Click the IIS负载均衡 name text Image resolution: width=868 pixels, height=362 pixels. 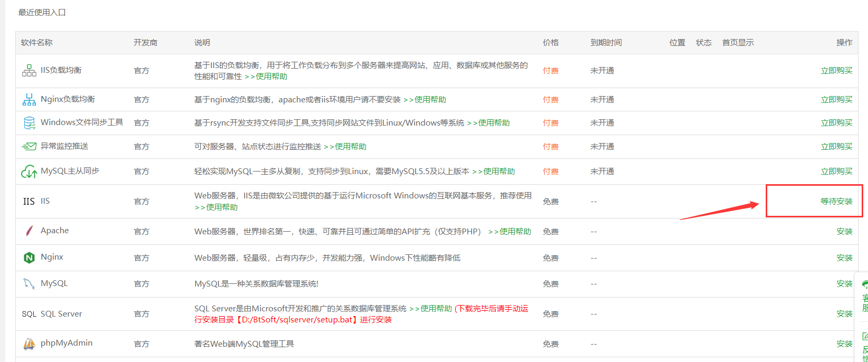click(61, 70)
